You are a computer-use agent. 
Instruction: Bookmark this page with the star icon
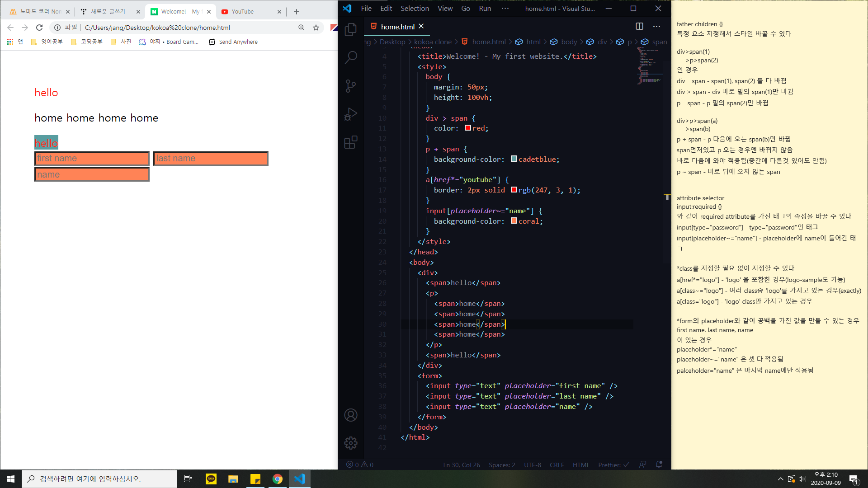pos(316,28)
